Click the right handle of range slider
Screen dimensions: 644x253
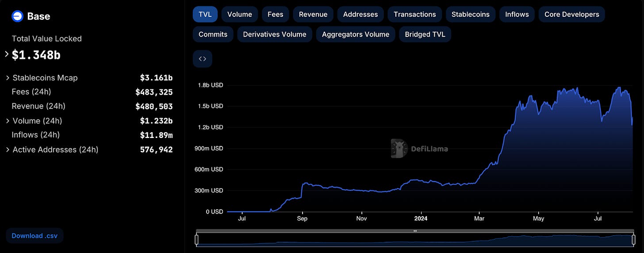(x=634, y=239)
